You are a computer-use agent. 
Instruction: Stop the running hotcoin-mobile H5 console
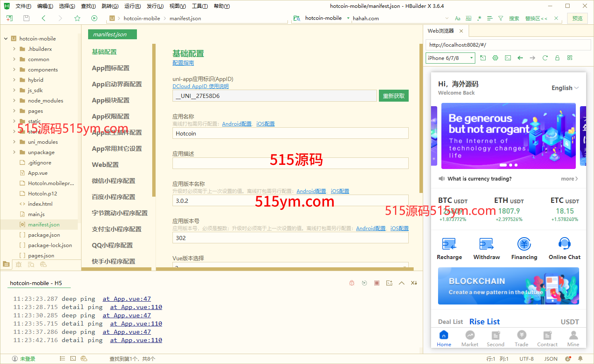pos(376,283)
